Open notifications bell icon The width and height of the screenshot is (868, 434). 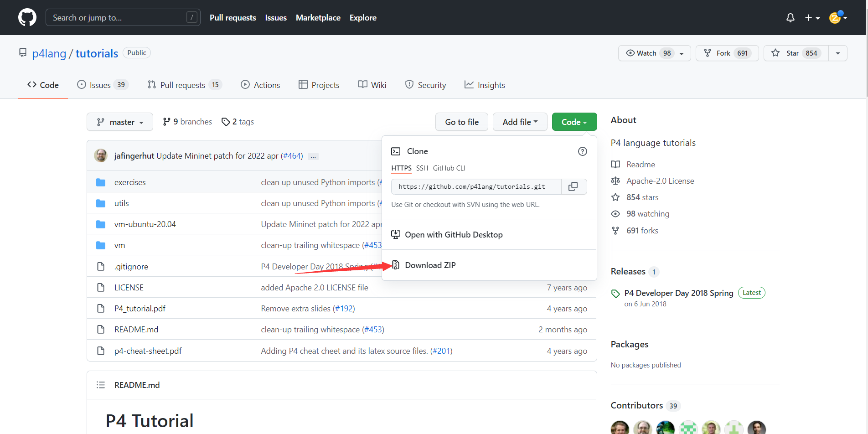[790, 17]
